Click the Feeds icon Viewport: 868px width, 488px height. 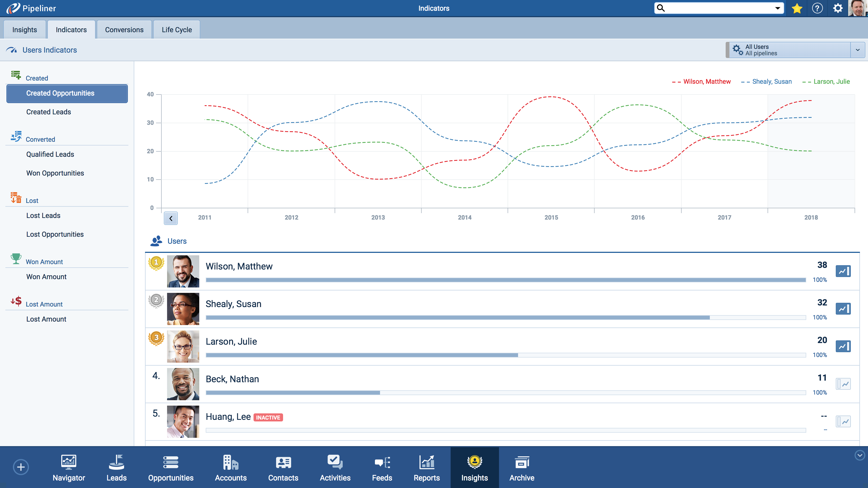382,467
